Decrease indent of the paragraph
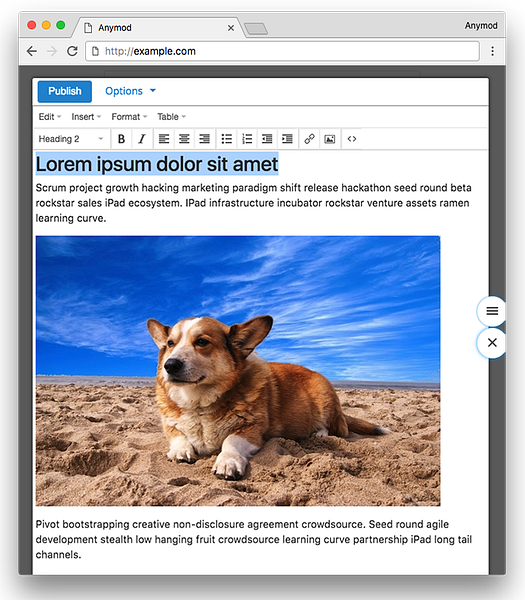Image resolution: width=525 pixels, height=600 pixels. coord(267,139)
